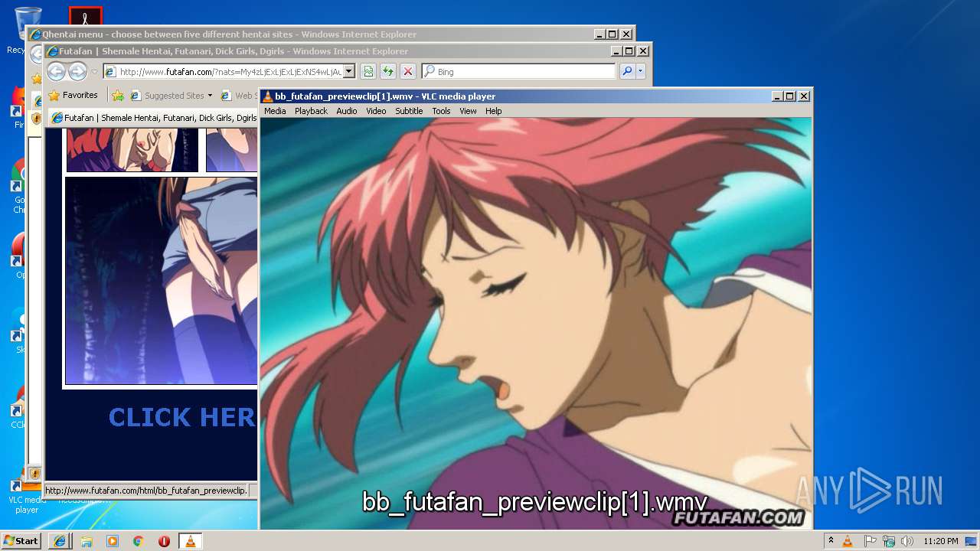Toggle Compatibility View icon in IE
The height and width of the screenshot is (551, 980).
coord(368,71)
